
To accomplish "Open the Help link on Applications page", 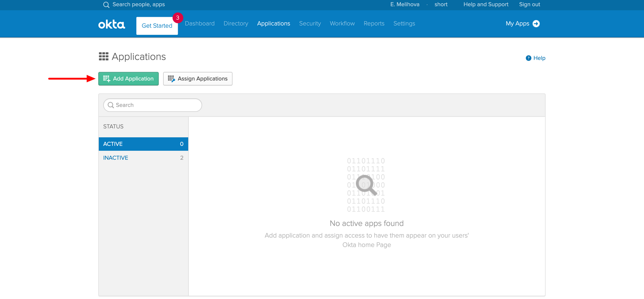I will pos(539,58).
